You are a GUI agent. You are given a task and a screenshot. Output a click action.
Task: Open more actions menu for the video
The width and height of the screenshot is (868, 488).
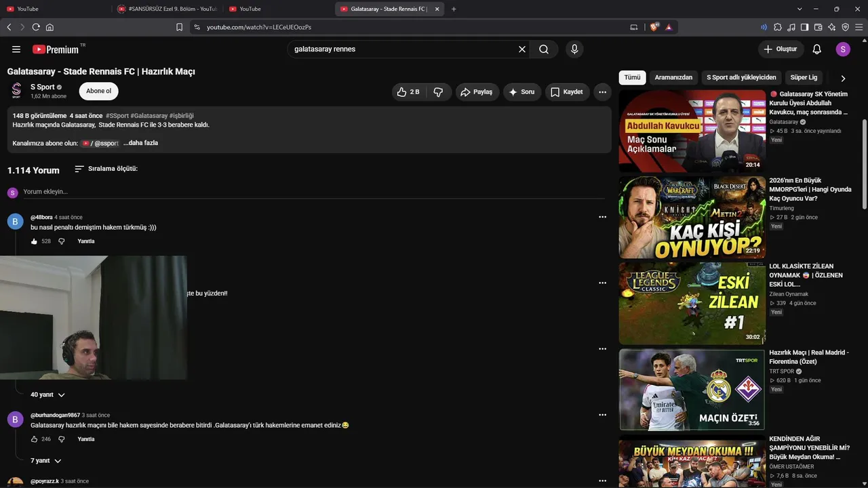tap(602, 92)
